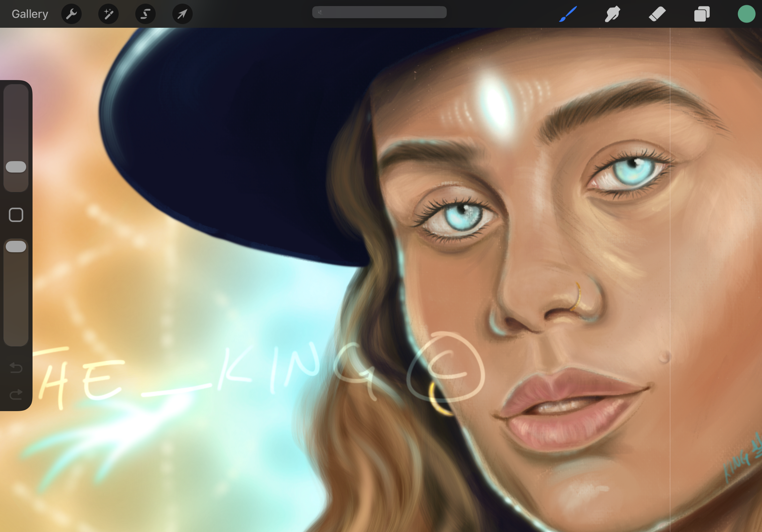
Task: Click the brush size slider handle
Action: [16, 167]
